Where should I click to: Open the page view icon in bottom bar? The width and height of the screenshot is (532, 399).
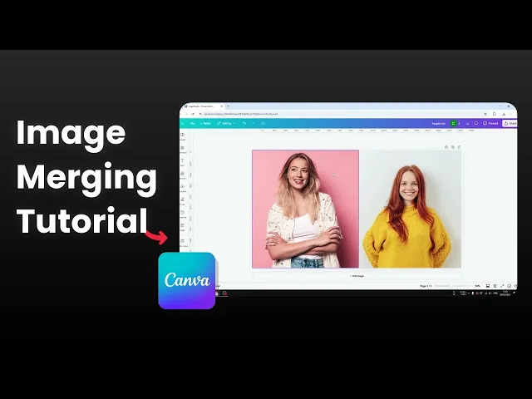coord(488,286)
